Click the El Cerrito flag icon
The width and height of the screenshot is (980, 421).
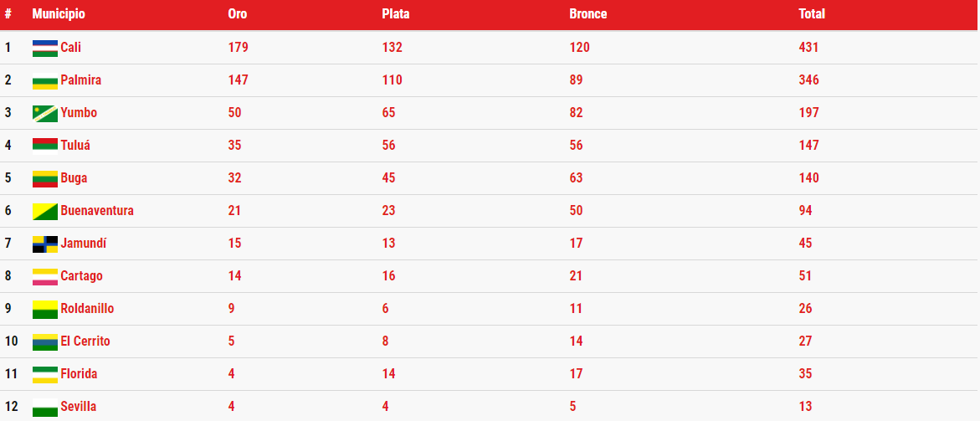click(45, 341)
